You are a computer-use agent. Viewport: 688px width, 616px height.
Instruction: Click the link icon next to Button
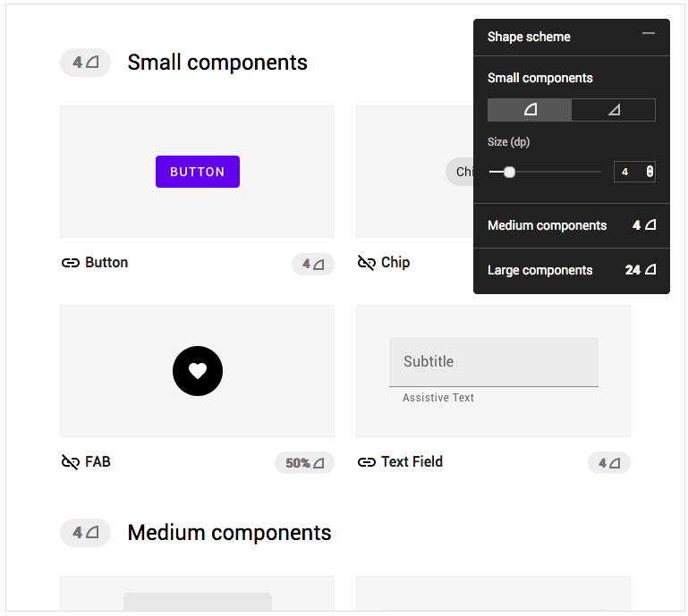click(70, 263)
